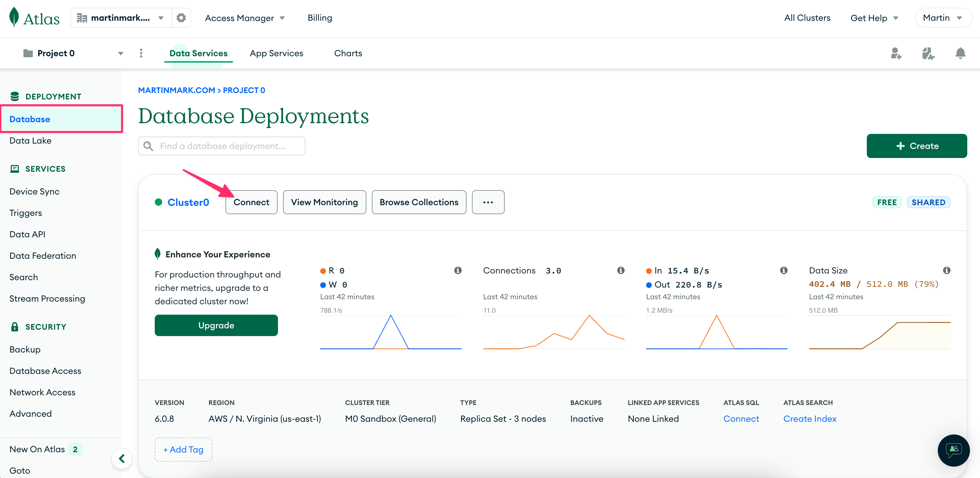Click the Add Tag button
The image size is (980, 478).
[183, 450]
